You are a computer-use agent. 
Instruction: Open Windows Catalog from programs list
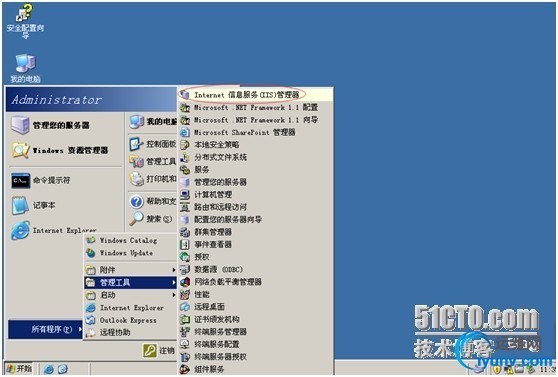click(130, 240)
